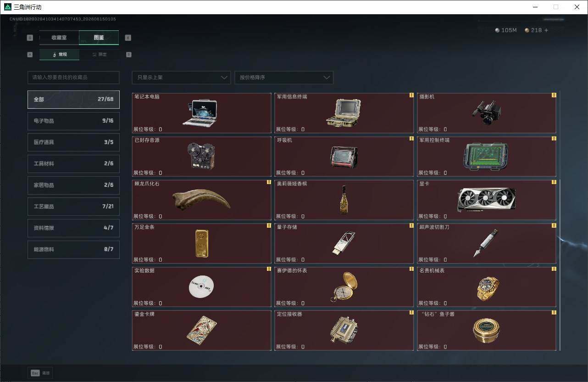
Task: Click the 三角洲行动 app icon in title bar
Action: 7,7
